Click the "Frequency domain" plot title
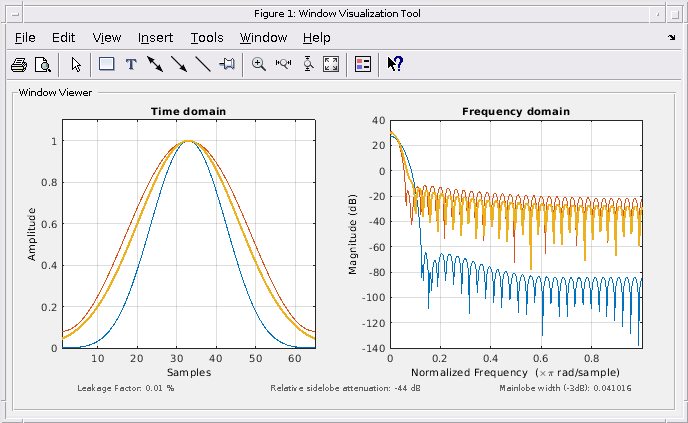The image size is (688, 423). (516, 111)
